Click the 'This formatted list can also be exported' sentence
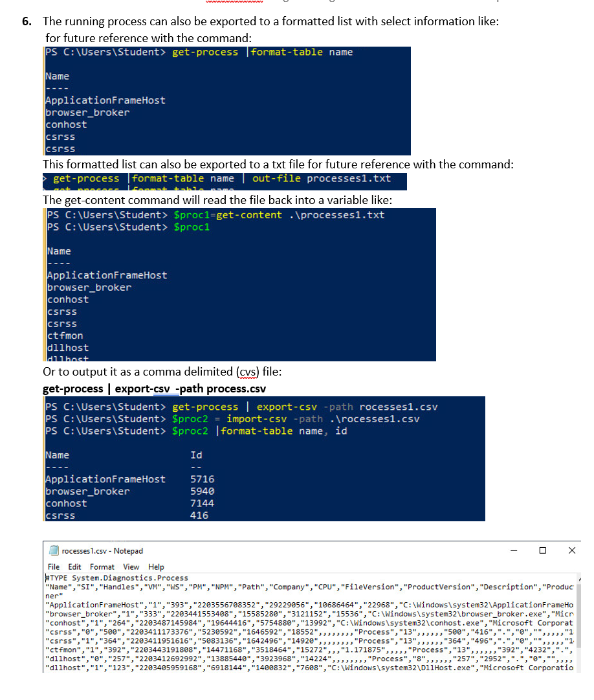The height and width of the screenshot is (700, 594). 278,164
